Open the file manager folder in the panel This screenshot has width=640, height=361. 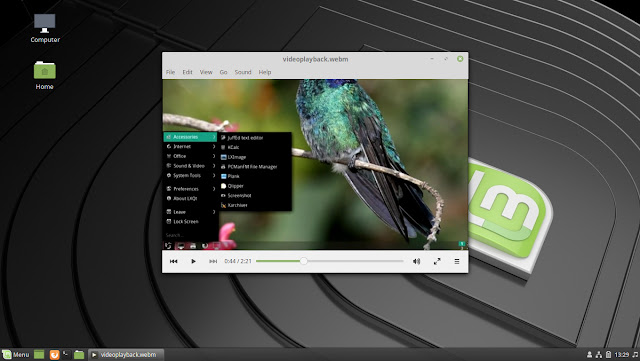(x=79, y=354)
